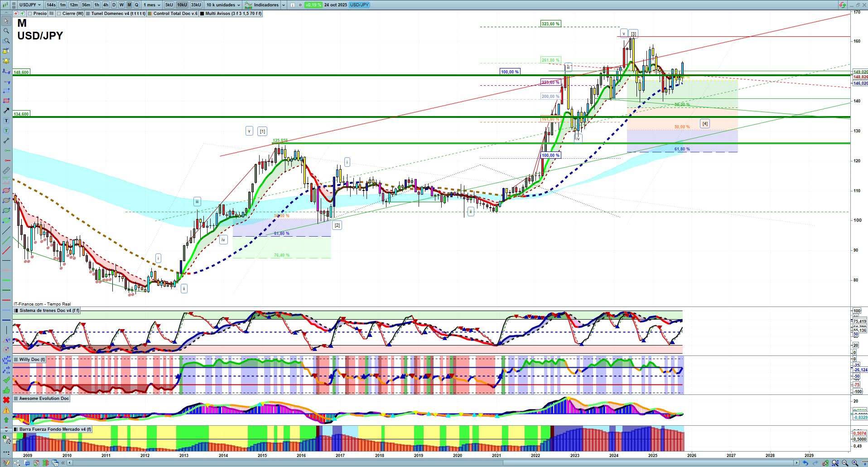This screenshot has width=868, height=467.
Task: Open the '10 k unidades' dropdown
Action: 223,5
